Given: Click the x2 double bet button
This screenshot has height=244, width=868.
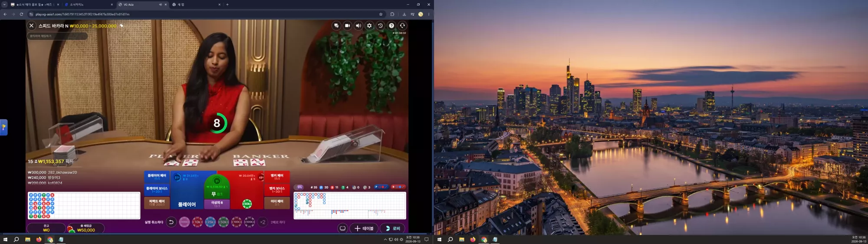Looking at the screenshot, I should point(263,222).
